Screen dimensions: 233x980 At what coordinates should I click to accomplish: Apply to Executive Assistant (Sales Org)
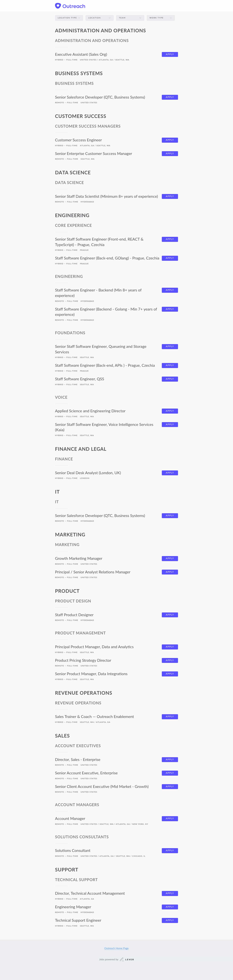(169, 54)
